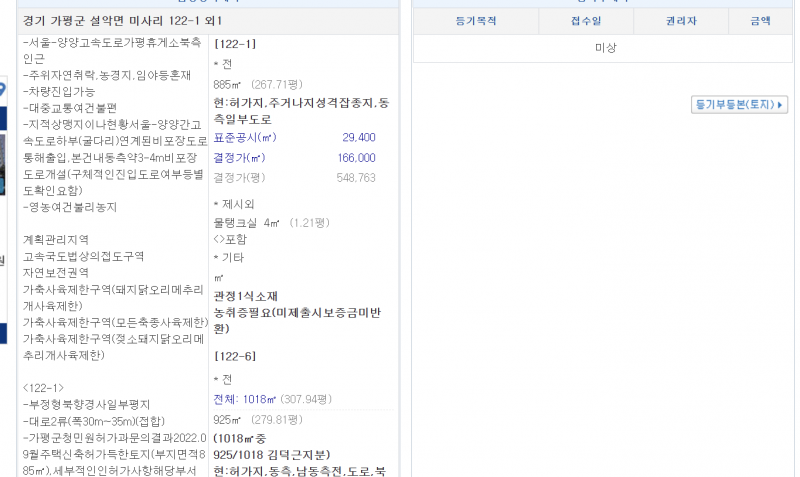Click the 166,000 appraised price value

tap(356, 158)
